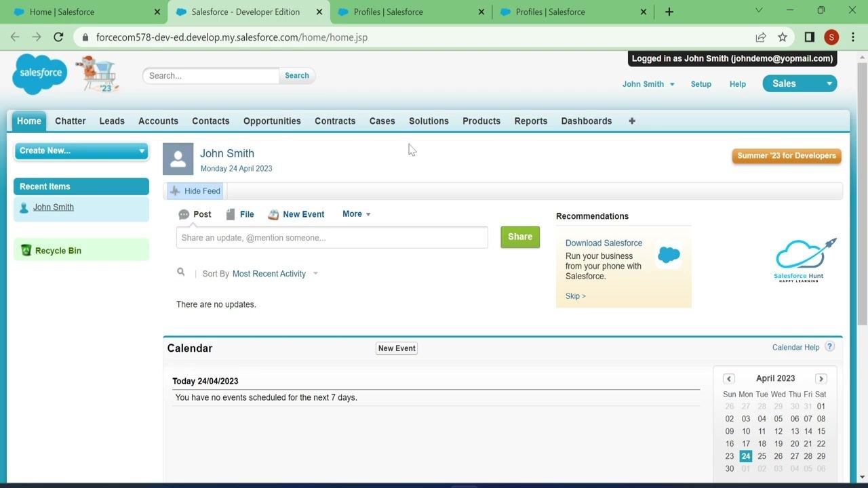Click the share page icon in address bar
This screenshot has width=868, height=488.
pyautogui.click(x=761, y=37)
